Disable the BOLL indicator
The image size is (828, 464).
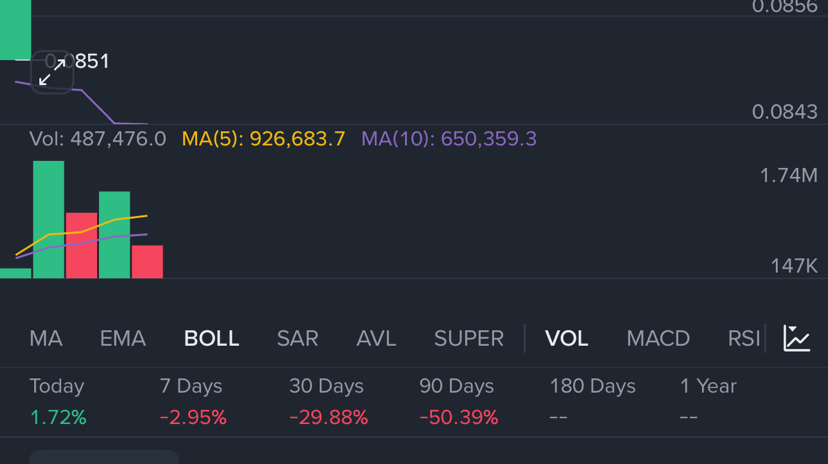click(x=211, y=339)
